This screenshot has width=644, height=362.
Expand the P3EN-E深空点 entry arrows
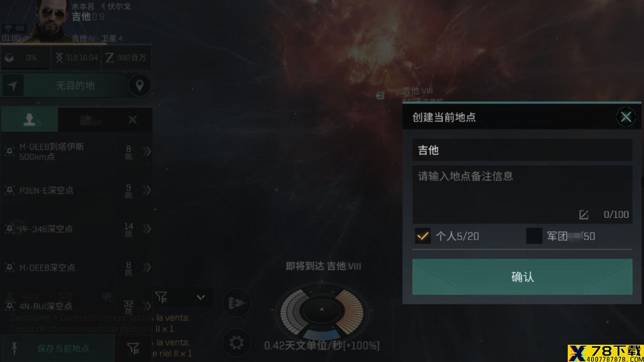click(x=147, y=190)
